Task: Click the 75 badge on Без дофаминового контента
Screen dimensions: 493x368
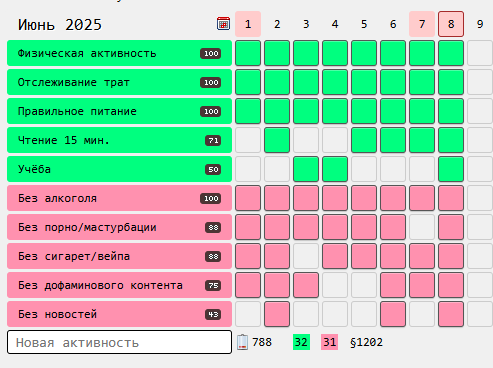Action: point(213,285)
